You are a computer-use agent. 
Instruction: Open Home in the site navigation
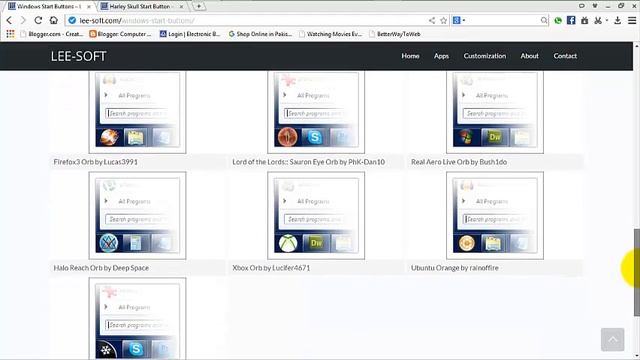click(x=410, y=56)
